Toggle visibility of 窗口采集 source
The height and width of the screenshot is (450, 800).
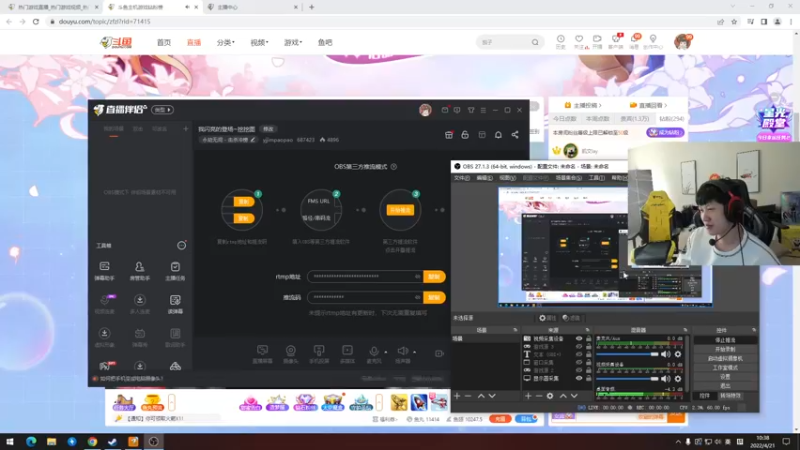[x=579, y=362]
